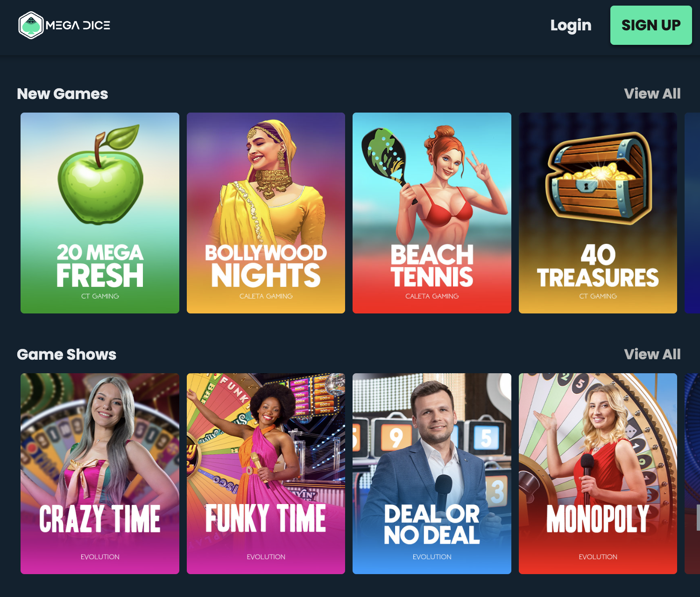This screenshot has width=700, height=597.
Task: Click the Mega Dice wordmark
Action: [78, 25]
